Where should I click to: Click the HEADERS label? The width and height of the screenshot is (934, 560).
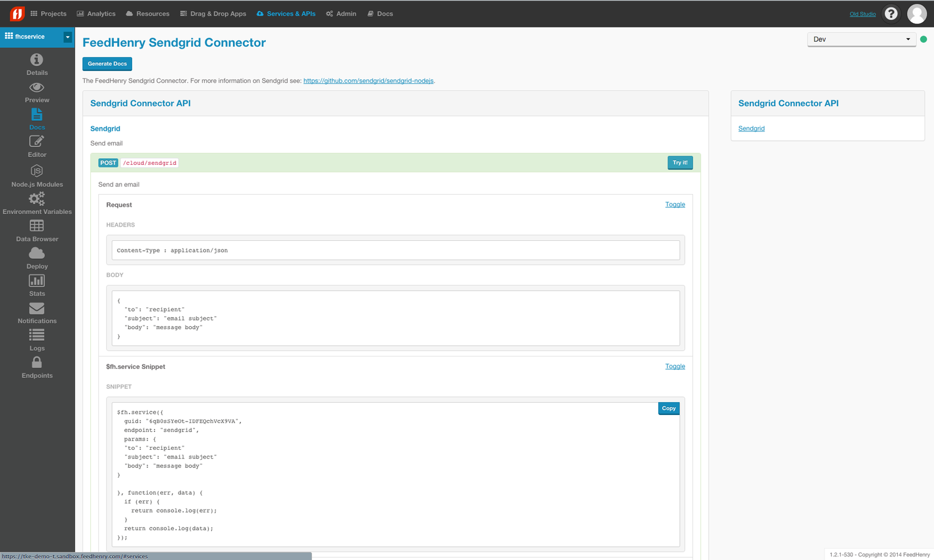[120, 225]
